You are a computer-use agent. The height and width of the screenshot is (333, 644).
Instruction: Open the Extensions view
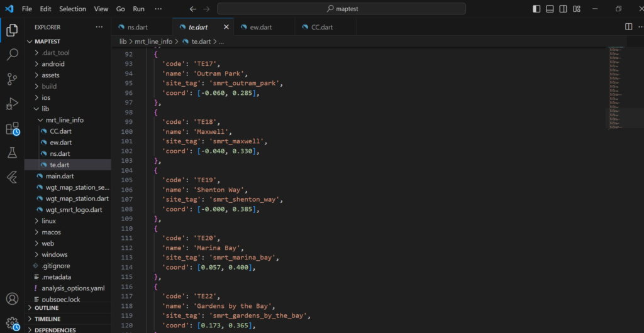[12, 128]
